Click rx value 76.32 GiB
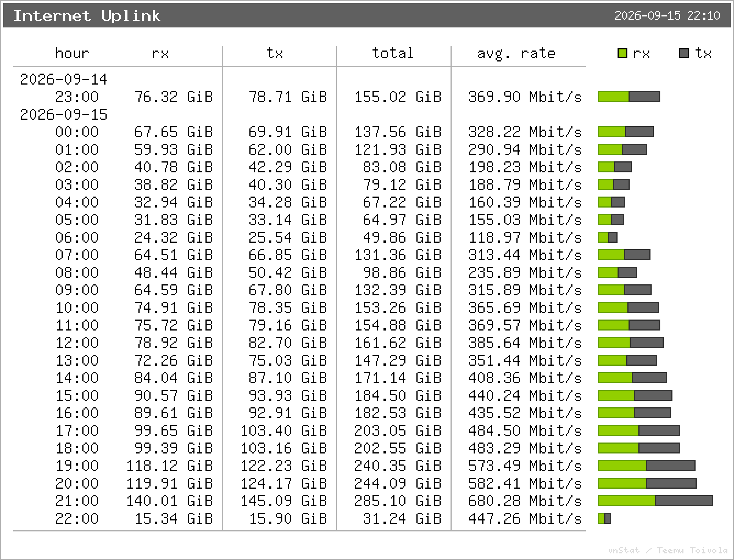The width and height of the screenshot is (734, 560). [x=173, y=97]
